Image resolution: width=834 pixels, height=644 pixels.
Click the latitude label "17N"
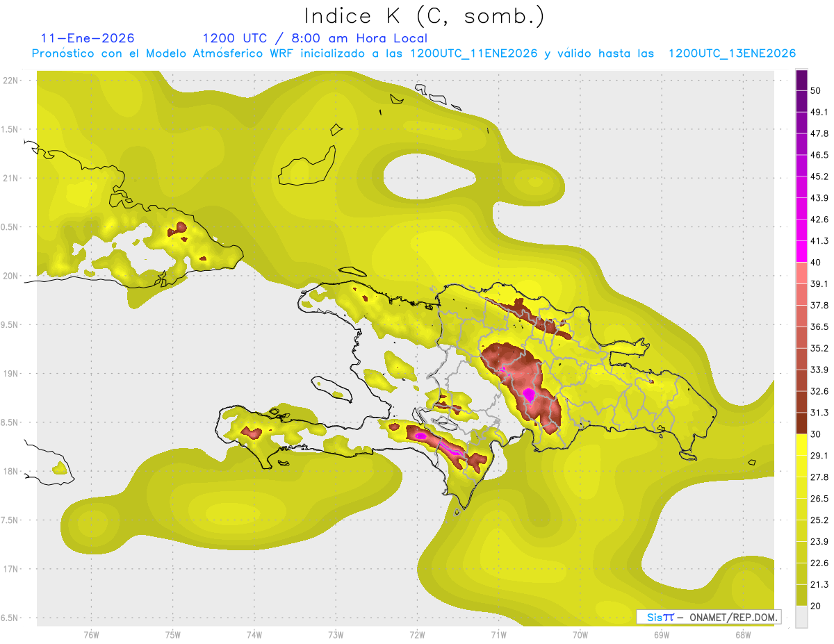point(10,569)
